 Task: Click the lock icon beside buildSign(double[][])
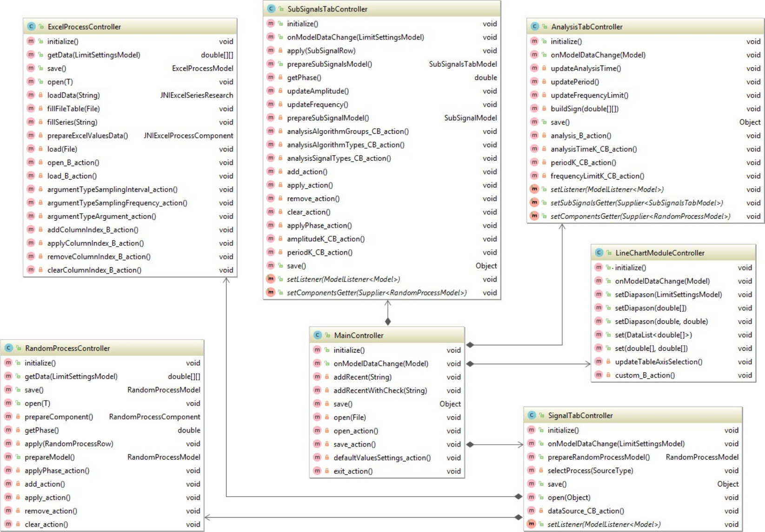click(x=544, y=109)
